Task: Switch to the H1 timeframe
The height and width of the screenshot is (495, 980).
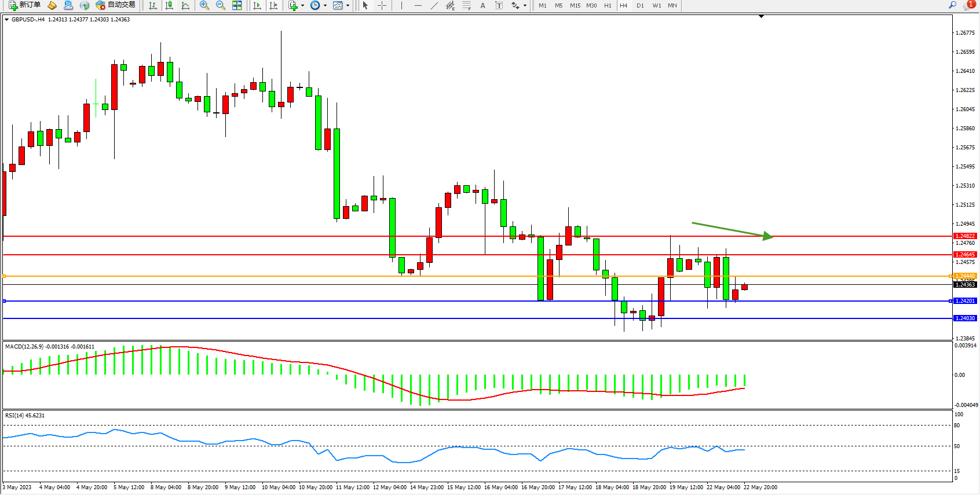Action: tap(608, 5)
